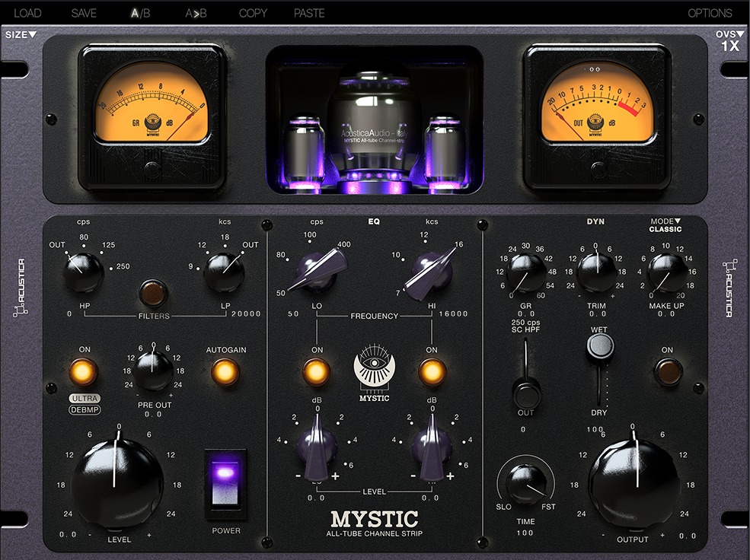Click the large OUTPUT knob

click(635, 484)
